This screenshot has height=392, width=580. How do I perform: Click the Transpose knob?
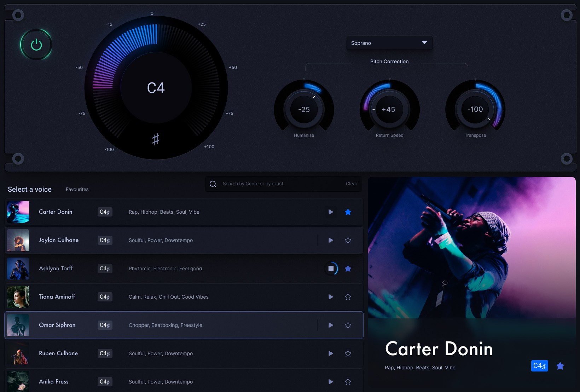pyautogui.click(x=475, y=110)
